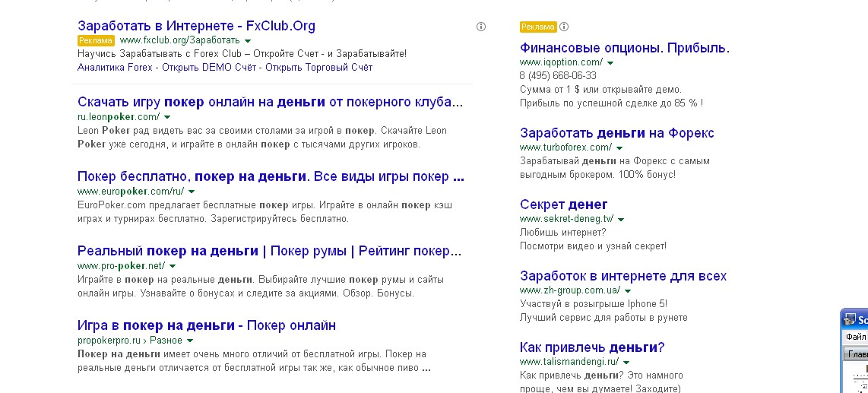Click the info icon next to right-column Реклама badge
868x393 pixels.
point(564,27)
